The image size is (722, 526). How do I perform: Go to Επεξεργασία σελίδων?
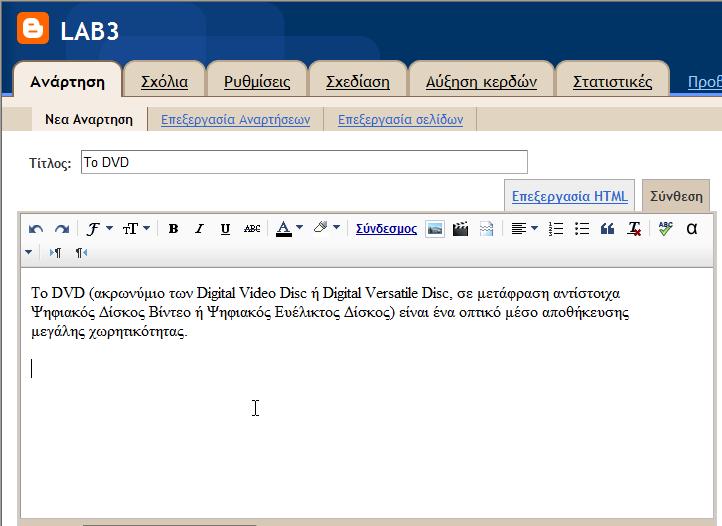pyautogui.click(x=400, y=120)
